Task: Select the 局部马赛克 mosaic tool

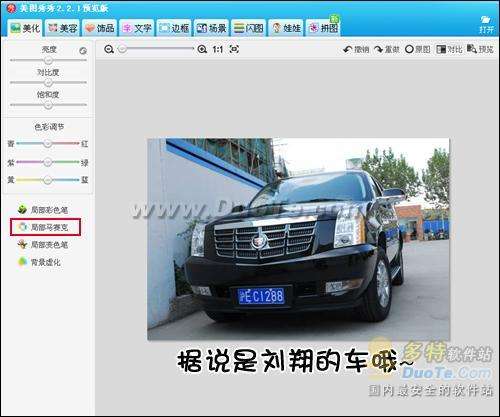Action: click(x=45, y=227)
